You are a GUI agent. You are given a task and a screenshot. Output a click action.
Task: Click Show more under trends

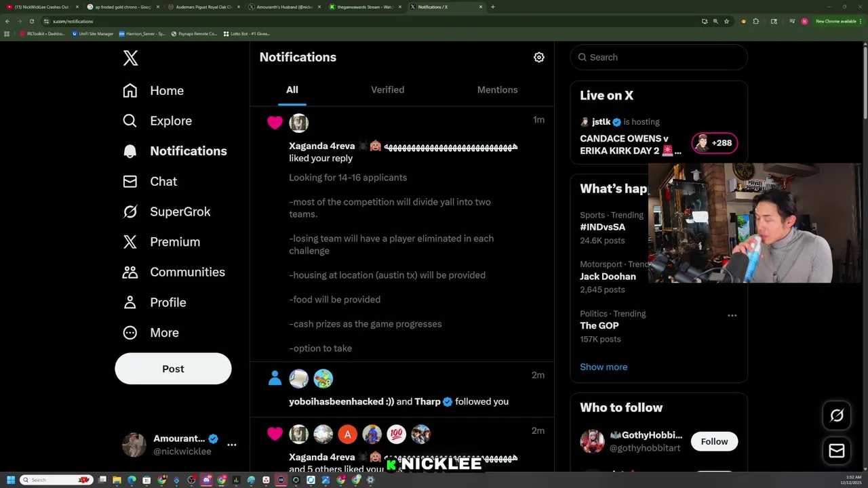[604, 367]
